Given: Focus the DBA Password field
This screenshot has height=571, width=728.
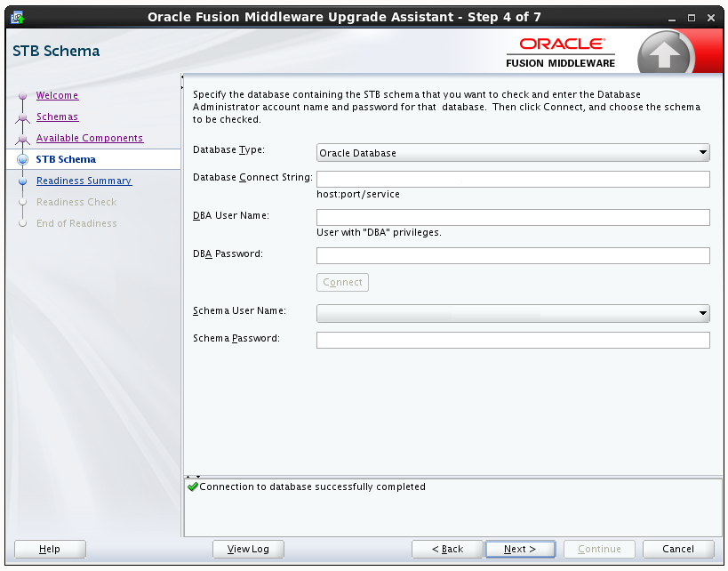Looking at the screenshot, I should [x=513, y=255].
